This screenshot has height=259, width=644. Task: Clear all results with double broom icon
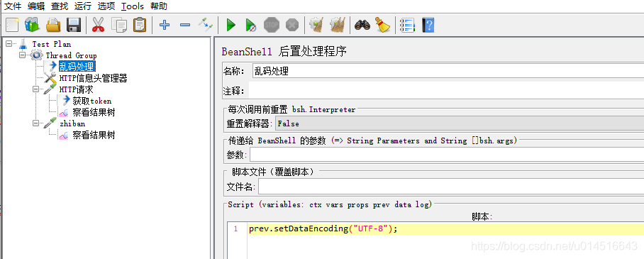pos(338,25)
